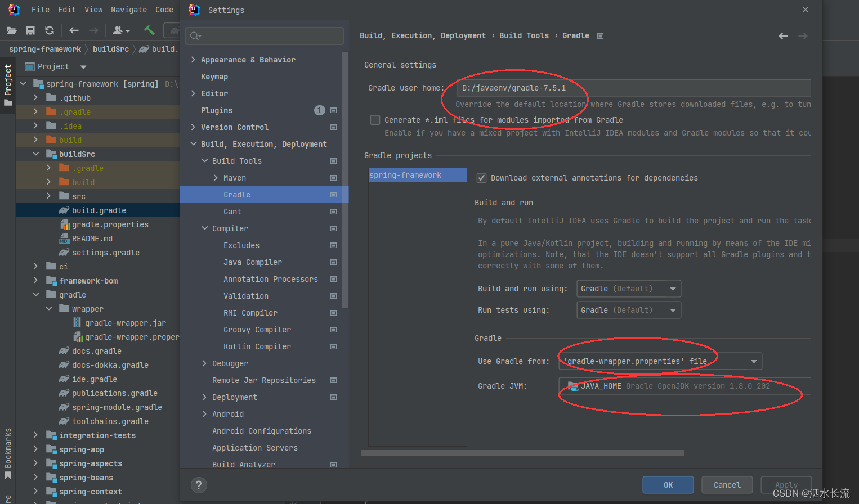Collapse the buildSrc folder in project tree
This screenshot has width=859, height=504.
[x=36, y=154]
